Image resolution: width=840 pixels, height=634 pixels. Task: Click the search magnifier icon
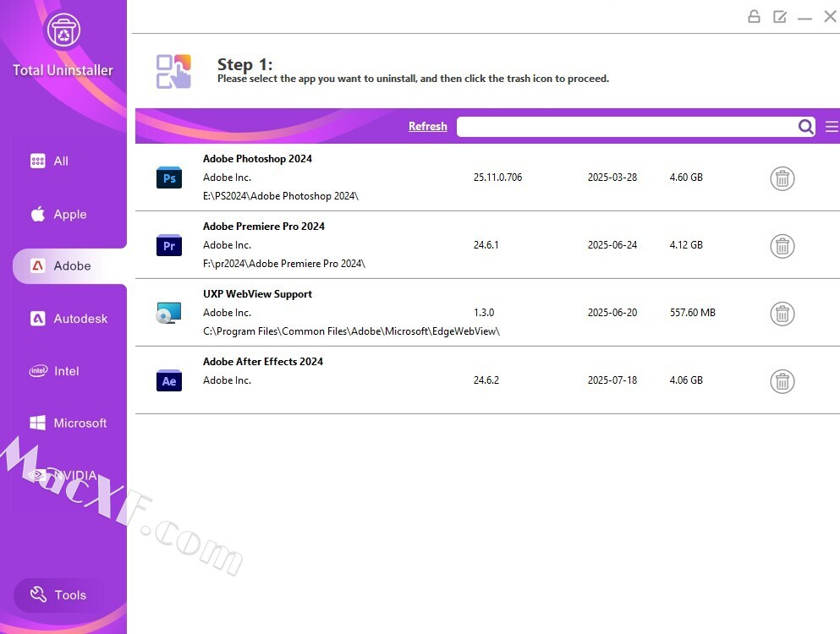coord(805,127)
